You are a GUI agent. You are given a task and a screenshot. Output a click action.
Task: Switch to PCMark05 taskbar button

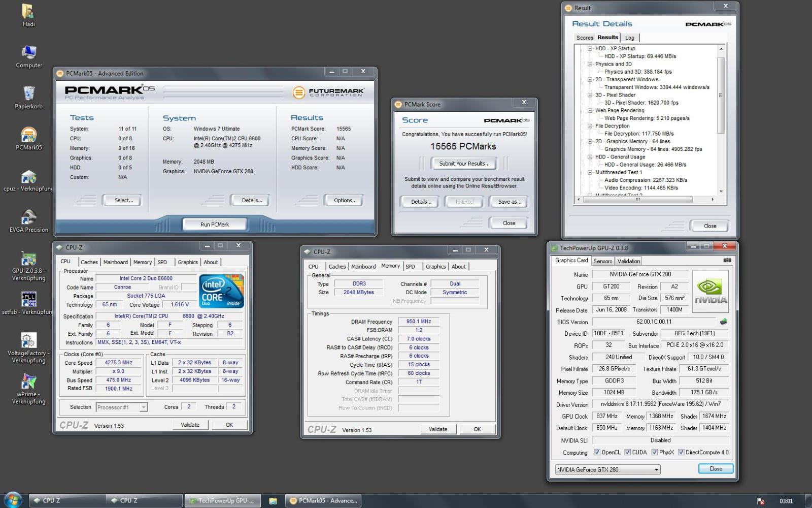click(324, 500)
